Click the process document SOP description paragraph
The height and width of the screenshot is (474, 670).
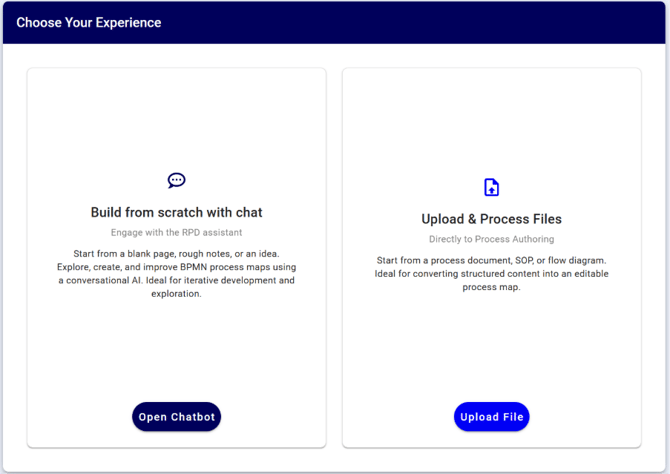click(x=491, y=273)
